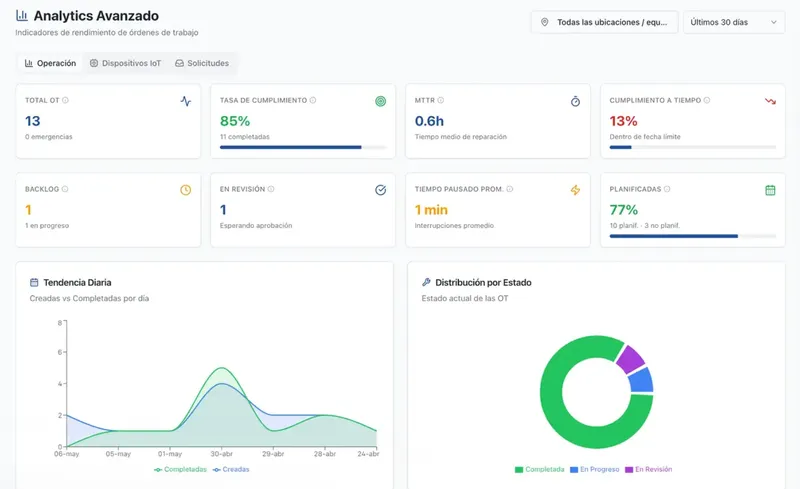Switch to the Dispositivos IoT tab
Image resolution: width=800 pixels, height=489 pixels.
(126, 63)
